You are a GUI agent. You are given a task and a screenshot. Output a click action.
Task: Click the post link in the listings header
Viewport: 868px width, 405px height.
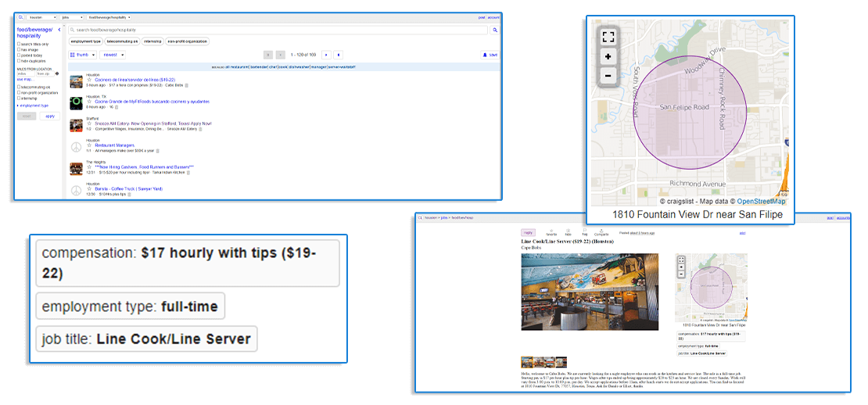click(482, 18)
